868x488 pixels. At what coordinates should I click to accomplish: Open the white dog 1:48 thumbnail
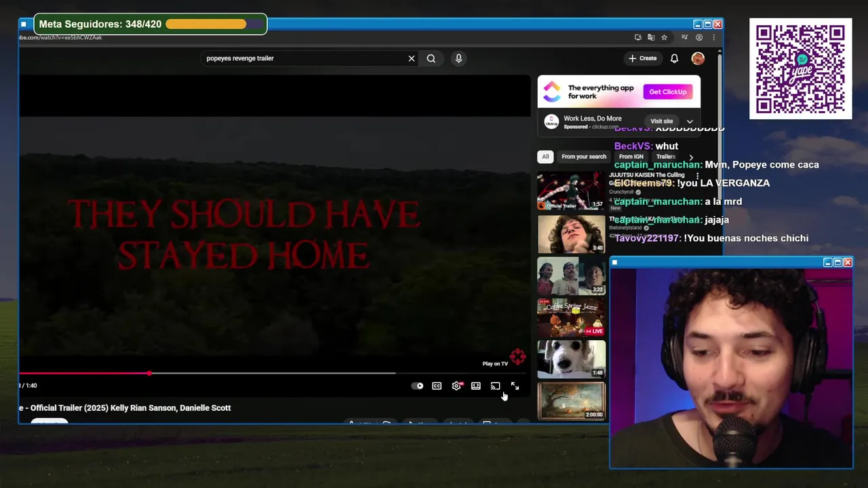tap(571, 359)
